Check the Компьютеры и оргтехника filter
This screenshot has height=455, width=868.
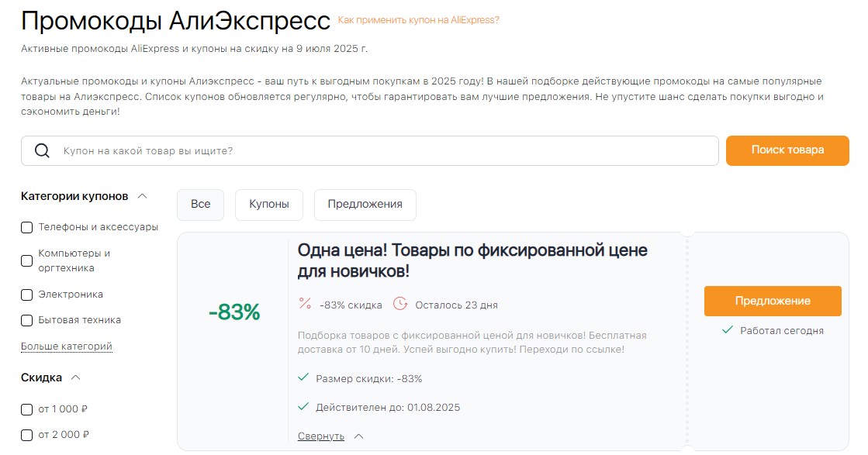tap(26, 261)
